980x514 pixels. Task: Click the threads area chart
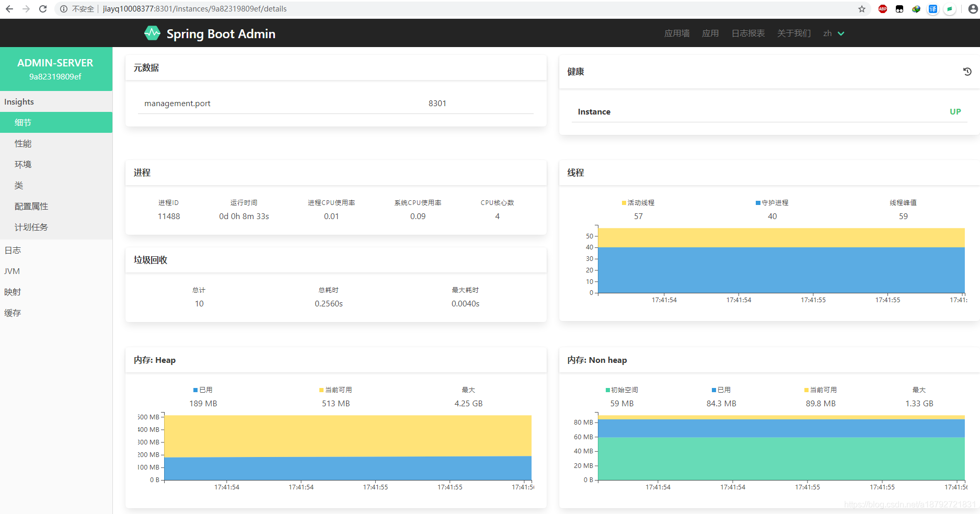(x=781, y=260)
